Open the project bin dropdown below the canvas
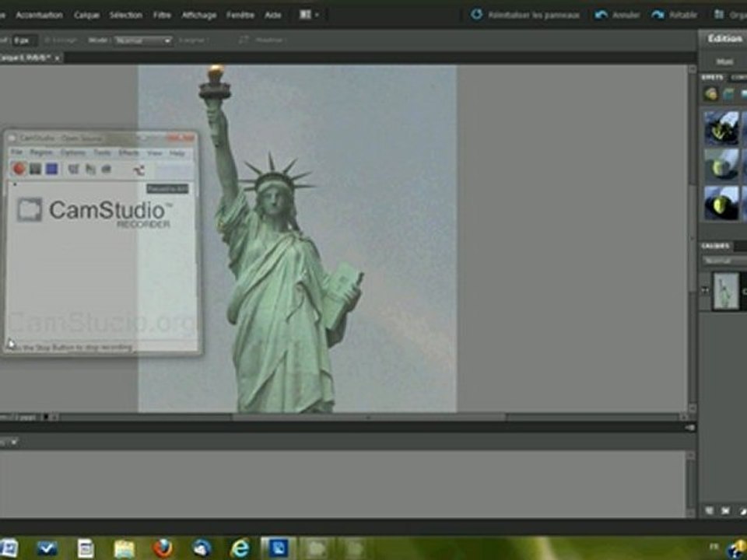 coord(14,442)
